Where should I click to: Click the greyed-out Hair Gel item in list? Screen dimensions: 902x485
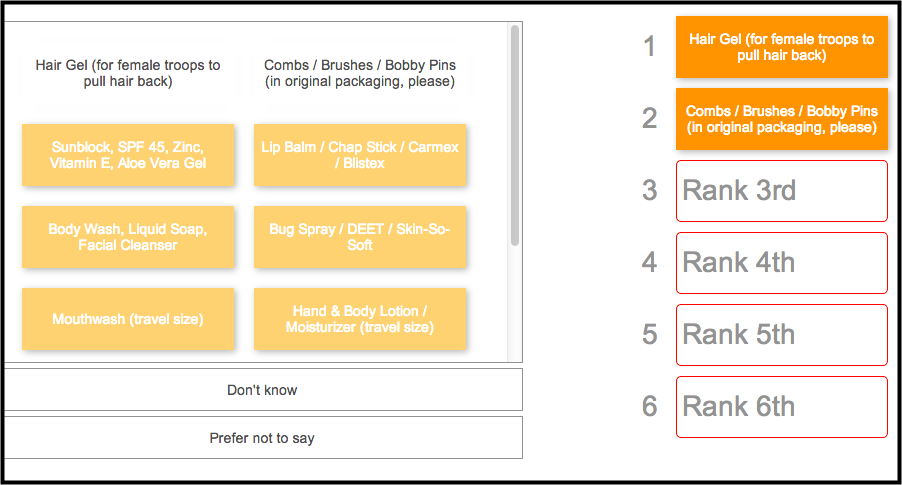tap(128, 73)
